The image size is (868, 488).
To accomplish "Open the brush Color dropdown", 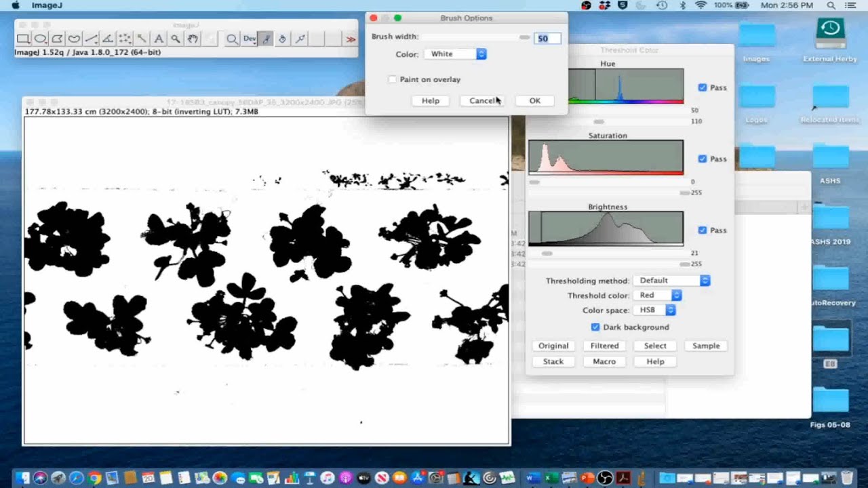I will pyautogui.click(x=455, y=54).
